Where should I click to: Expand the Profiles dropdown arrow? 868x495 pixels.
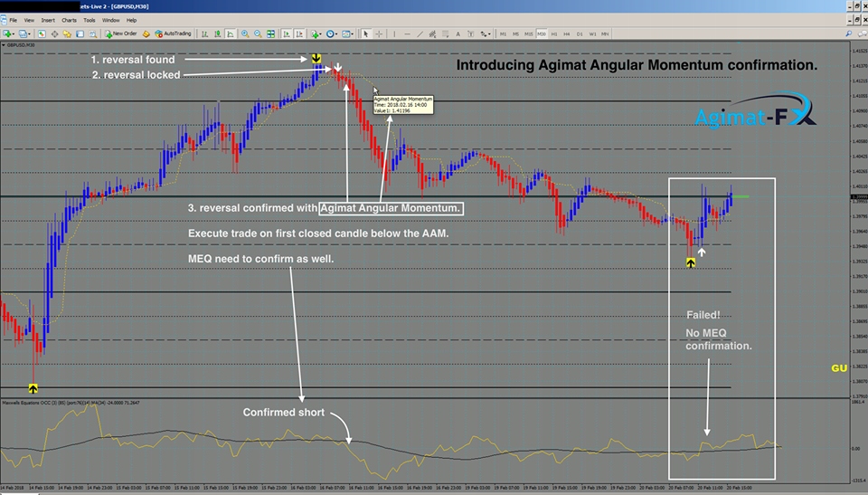point(29,34)
